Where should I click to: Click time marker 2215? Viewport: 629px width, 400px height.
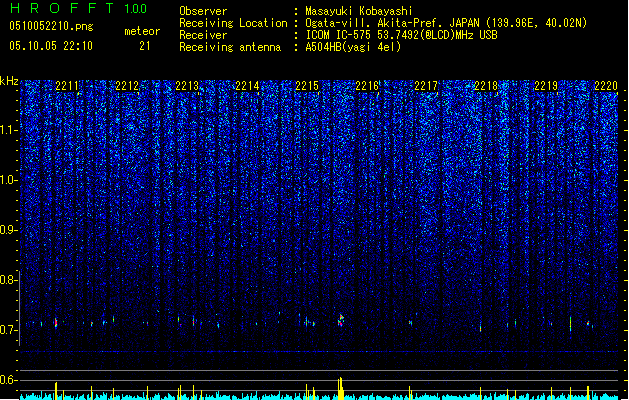pyautogui.click(x=307, y=86)
